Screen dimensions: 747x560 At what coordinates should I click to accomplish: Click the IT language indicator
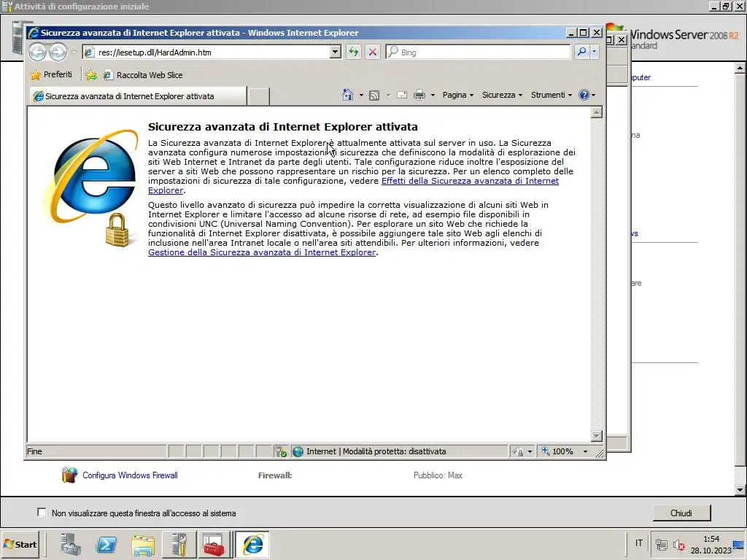[639, 543]
